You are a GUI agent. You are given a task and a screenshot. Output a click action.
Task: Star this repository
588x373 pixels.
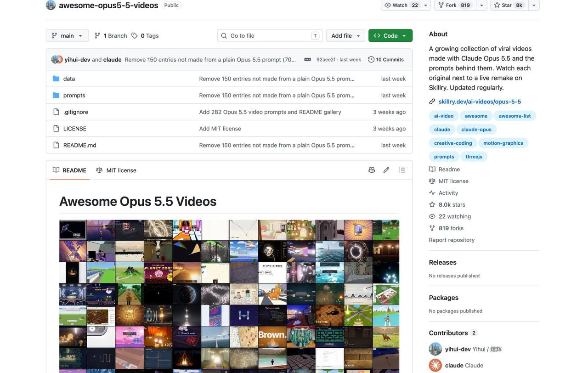(509, 5)
